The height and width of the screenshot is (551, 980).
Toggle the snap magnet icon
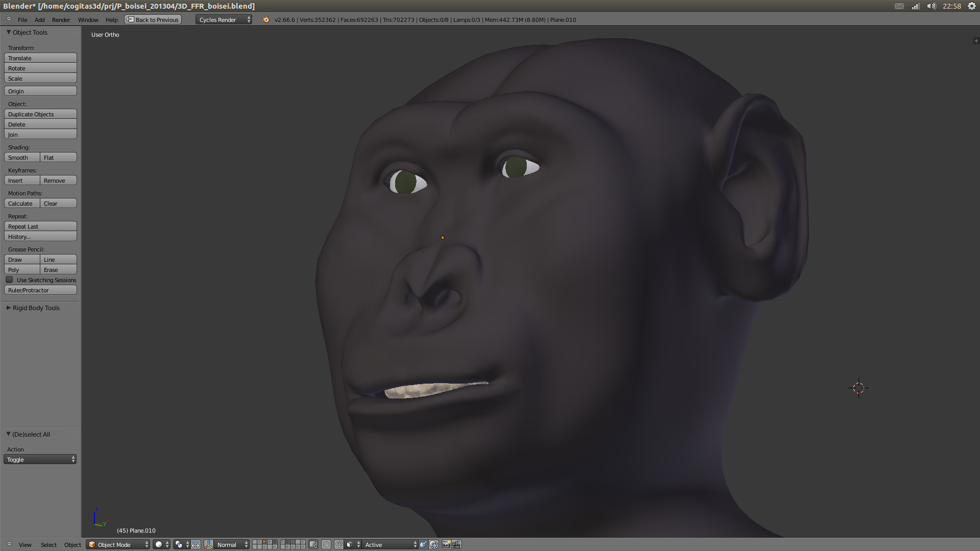tap(339, 545)
